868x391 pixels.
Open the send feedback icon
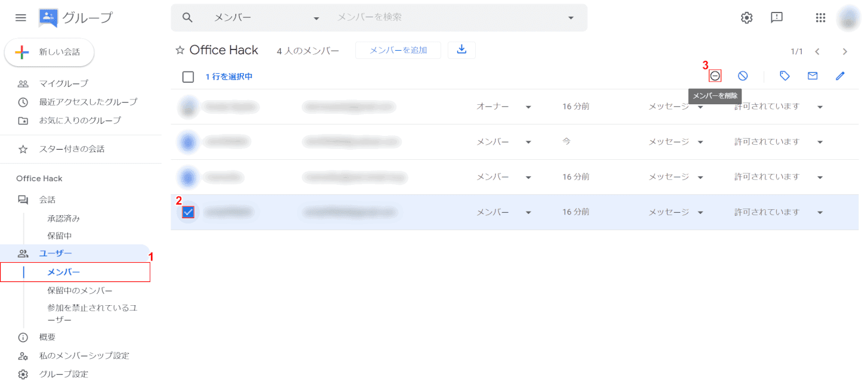click(777, 18)
